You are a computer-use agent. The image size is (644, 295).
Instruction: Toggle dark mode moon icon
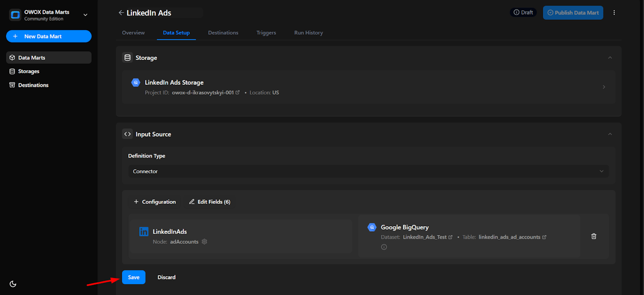[x=13, y=284]
